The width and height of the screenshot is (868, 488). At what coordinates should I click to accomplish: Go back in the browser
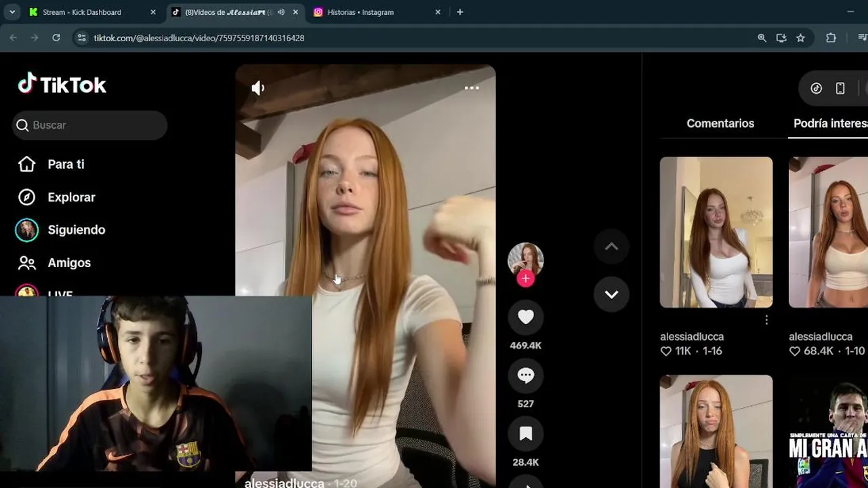13,38
